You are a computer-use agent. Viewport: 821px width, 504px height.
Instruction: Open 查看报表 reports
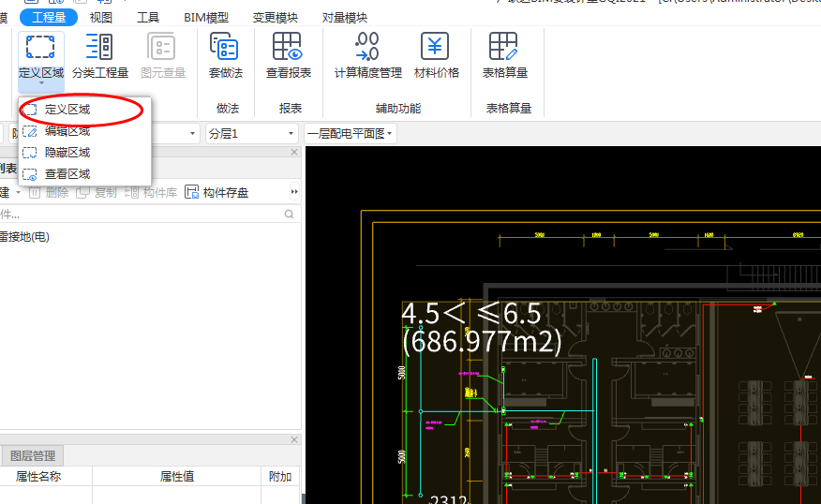289,55
